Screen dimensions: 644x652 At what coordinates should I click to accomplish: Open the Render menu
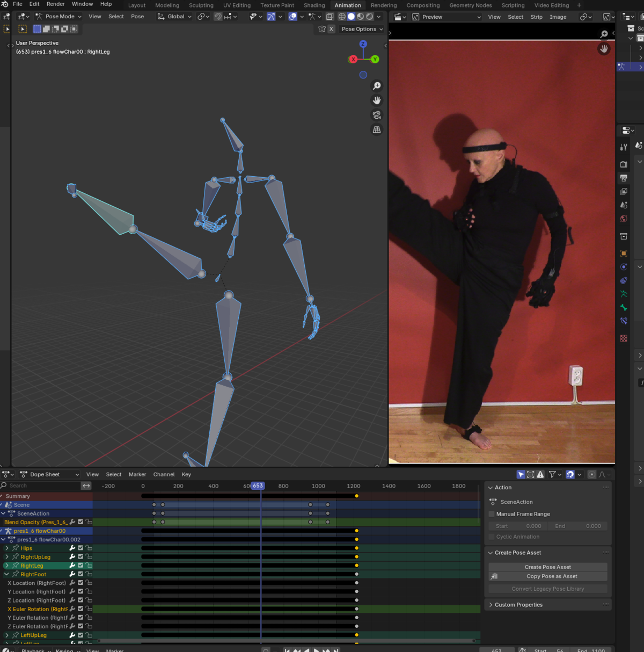[55, 4]
